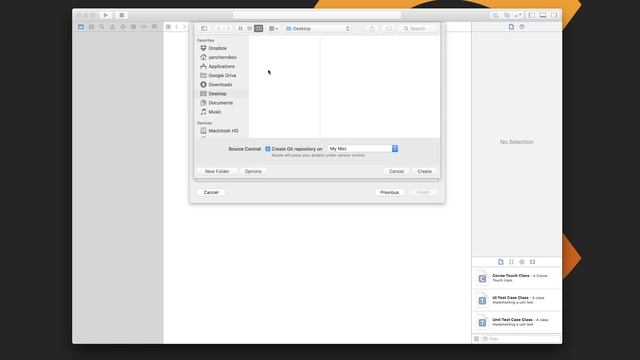640x360 pixels.
Task: Open the Project navigator folder icon
Action: click(81, 27)
